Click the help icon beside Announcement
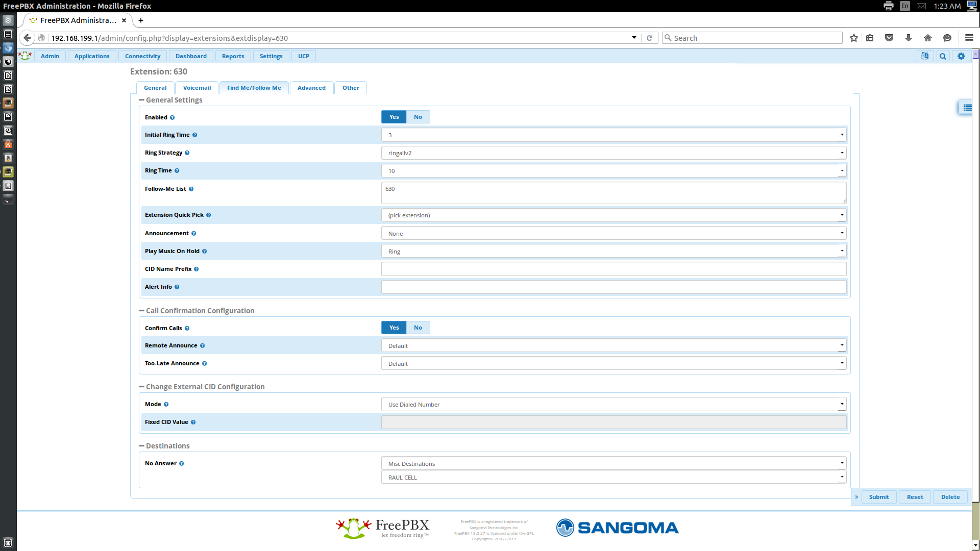This screenshot has width=980, height=551. (193, 234)
